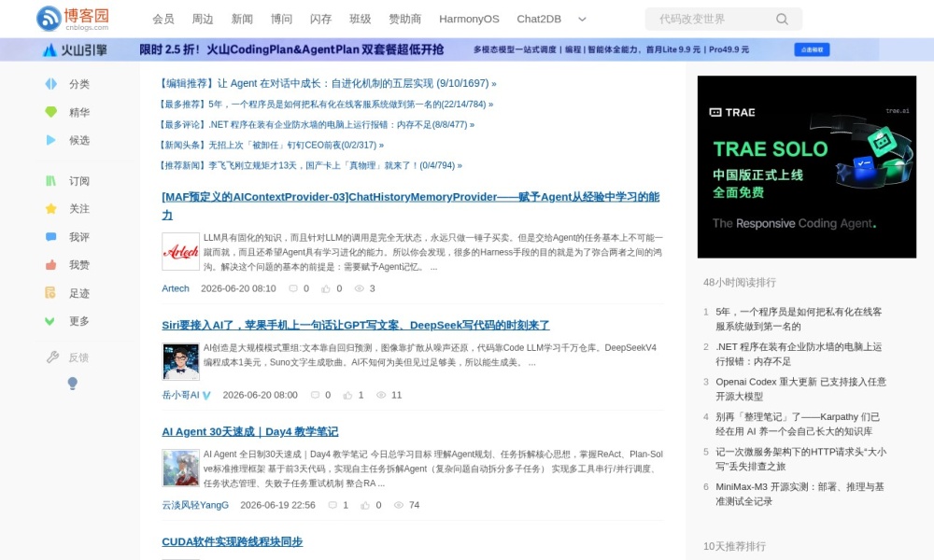This screenshot has width=934, height=560.
Task: Open the 我赞 thumbs-up sidebar icon
Action: coord(51,265)
